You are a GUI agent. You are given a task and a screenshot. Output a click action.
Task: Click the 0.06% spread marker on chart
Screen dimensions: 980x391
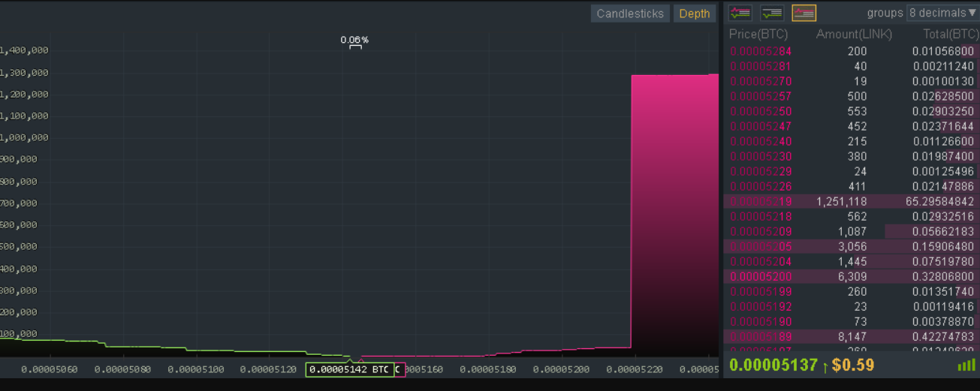coord(354,40)
